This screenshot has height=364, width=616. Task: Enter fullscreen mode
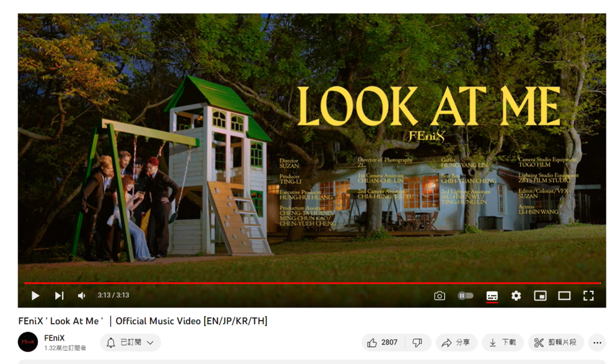tap(588, 295)
